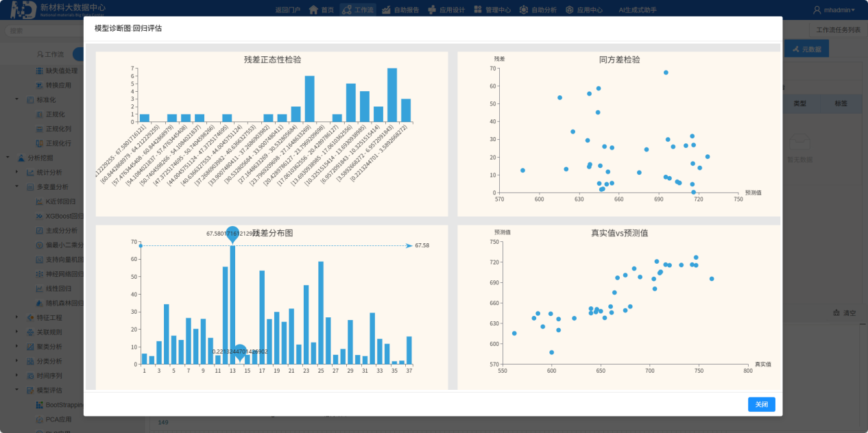The image size is (868, 433).
Task: Open the mhadmin user dropdown
Action: point(834,10)
